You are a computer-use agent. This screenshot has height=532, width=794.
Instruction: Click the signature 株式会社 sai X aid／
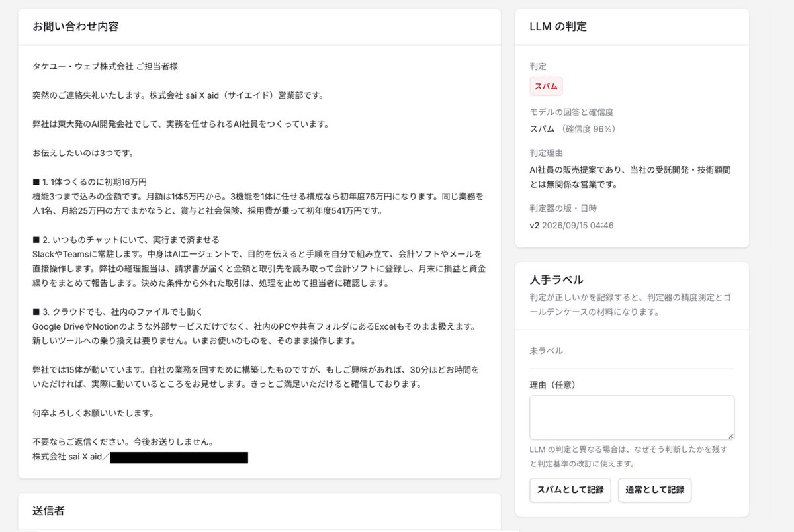pos(70,457)
